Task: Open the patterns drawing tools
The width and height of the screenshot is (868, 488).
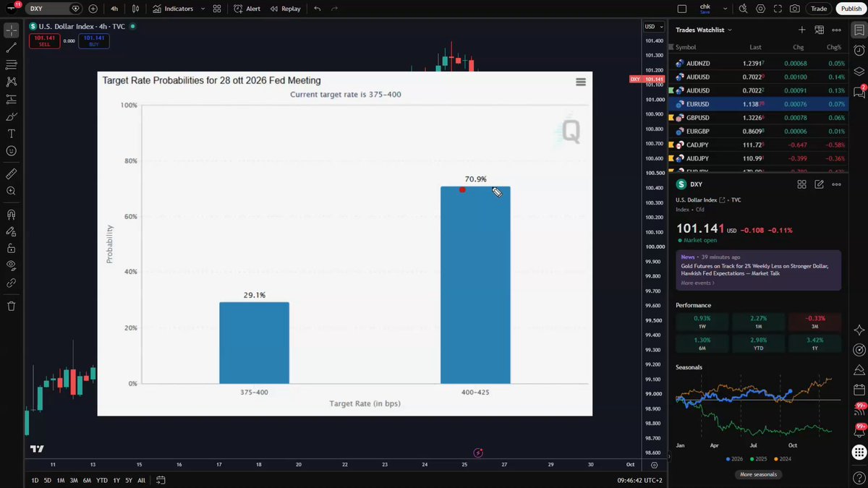Action: 12,82
